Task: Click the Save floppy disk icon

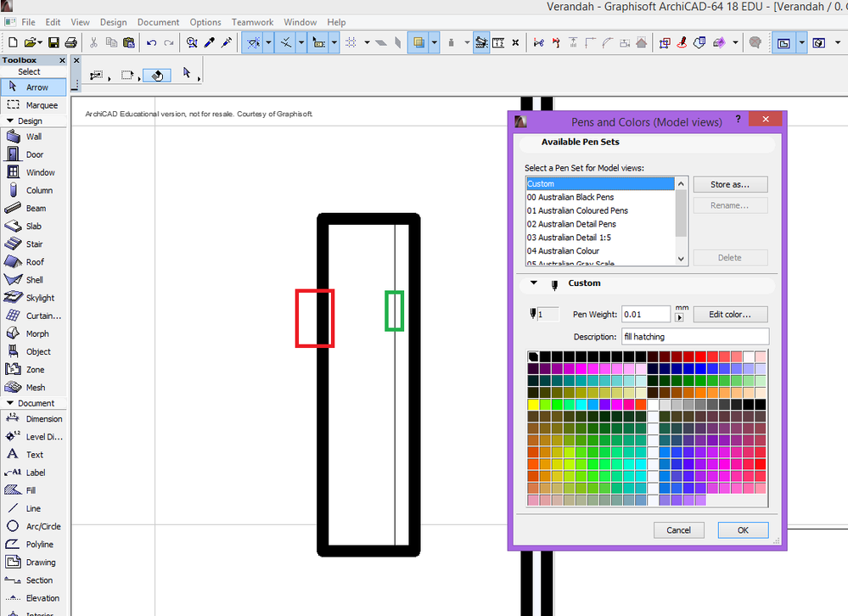Action: click(53, 42)
